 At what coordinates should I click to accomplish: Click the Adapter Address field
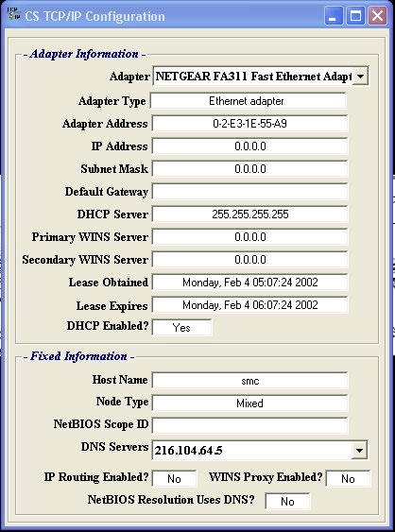(x=249, y=124)
